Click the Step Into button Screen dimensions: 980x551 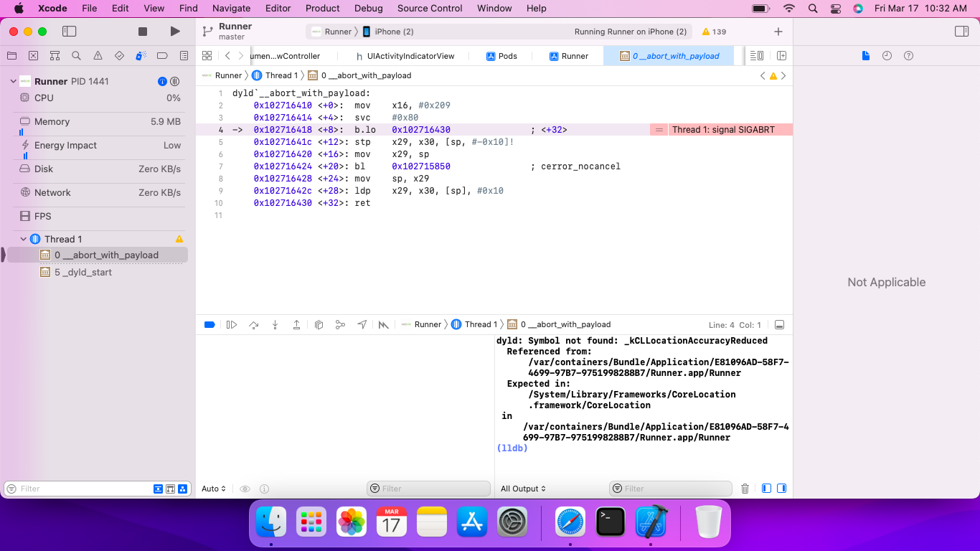275,325
